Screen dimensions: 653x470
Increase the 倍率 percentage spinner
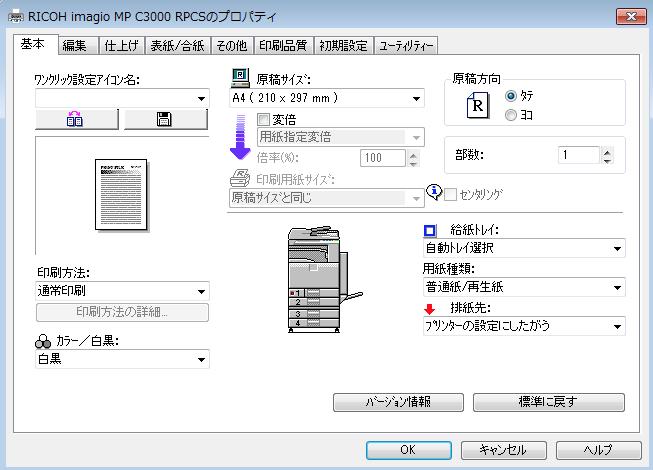click(x=413, y=154)
